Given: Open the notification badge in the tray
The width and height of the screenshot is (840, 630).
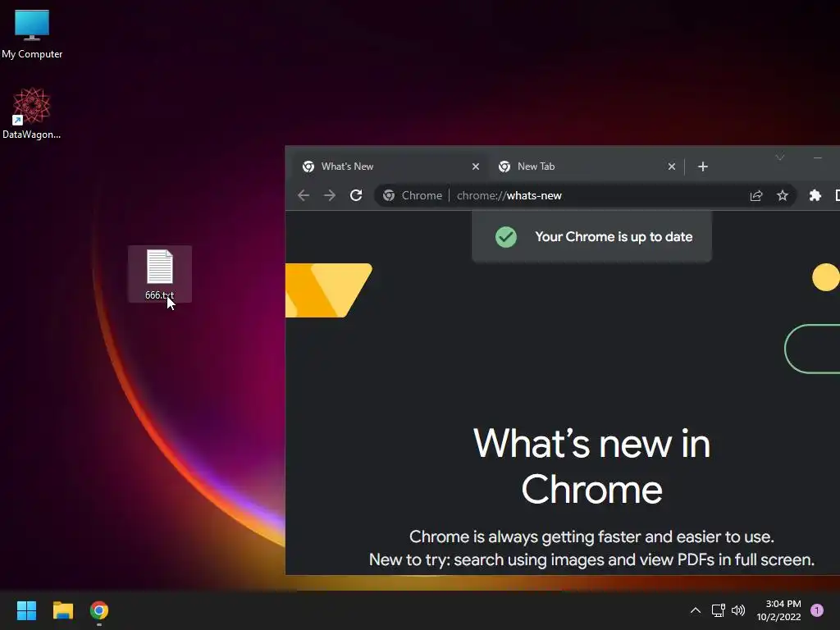Looking at the screenshot, I should [x=817, y=610].
